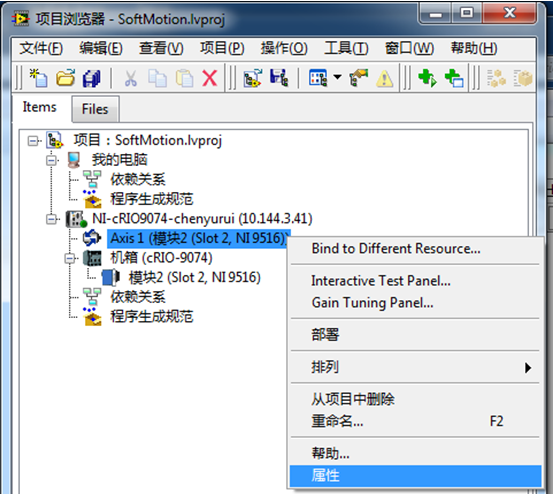Open the 工具(T) menu

346,48
